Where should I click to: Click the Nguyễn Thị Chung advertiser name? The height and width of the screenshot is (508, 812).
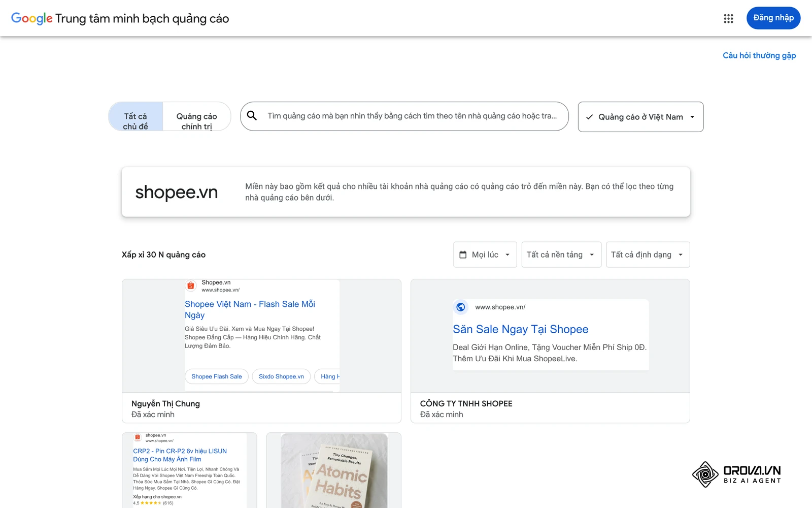165,403
